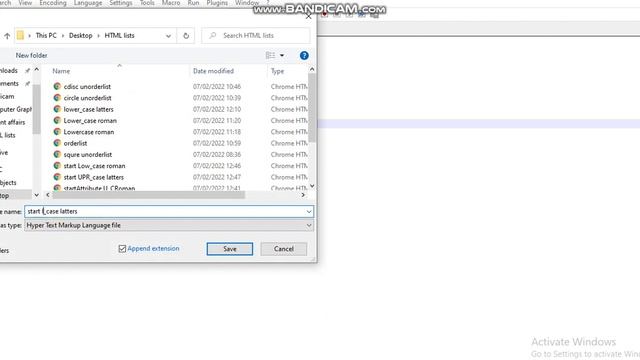Open the Settings menu in Notepad++
The width and height of the screenshot is (640, 360).
(x=121, y=3)
